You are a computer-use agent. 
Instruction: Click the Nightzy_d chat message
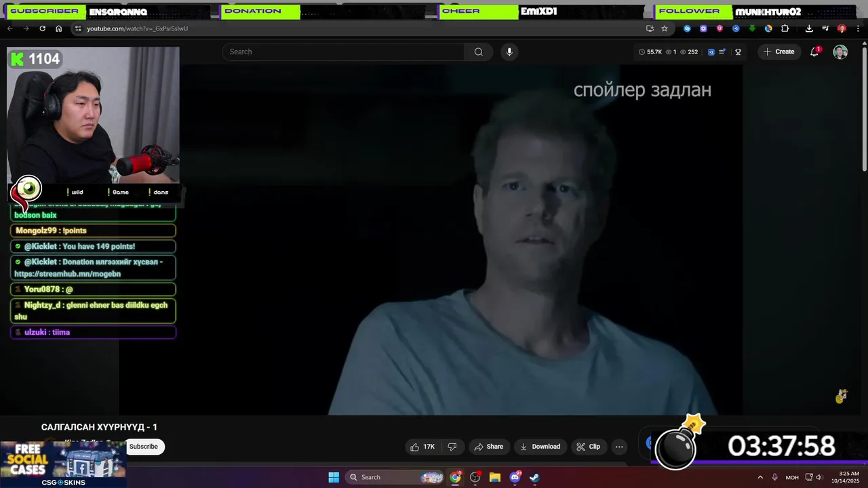coord(93,311)
